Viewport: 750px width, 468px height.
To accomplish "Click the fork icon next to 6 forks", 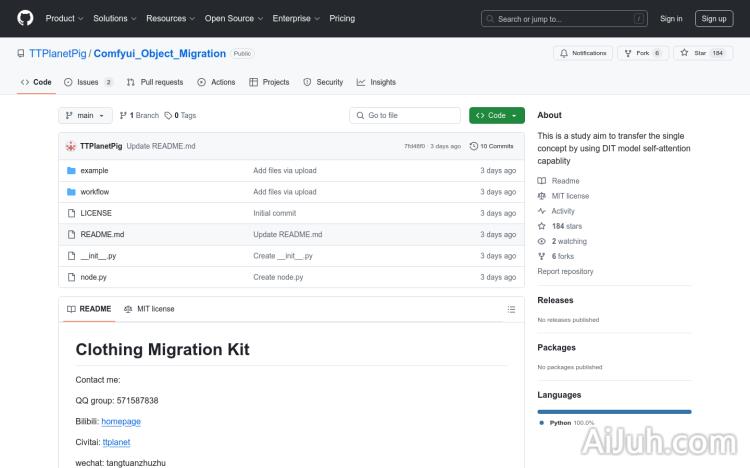I will coord(541,256).
